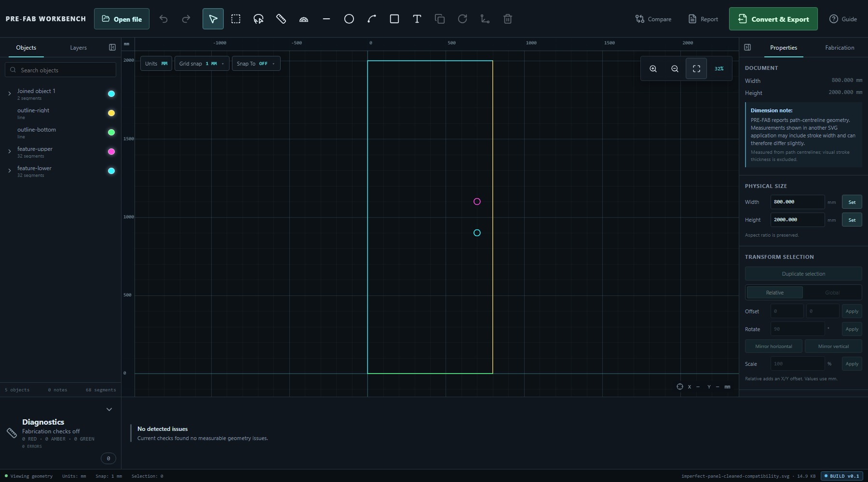Open the Report button
Screen dimensions: 868x482
(x=703, y=19)
